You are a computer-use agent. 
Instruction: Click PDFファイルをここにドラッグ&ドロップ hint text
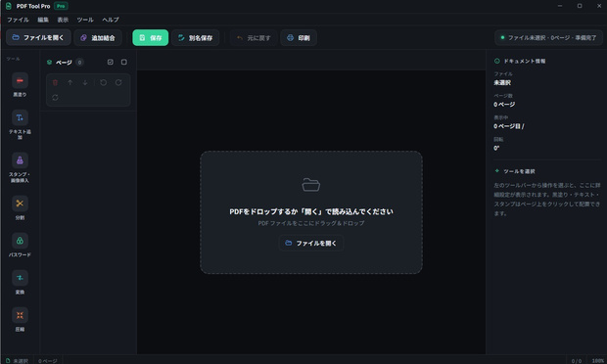311,223
